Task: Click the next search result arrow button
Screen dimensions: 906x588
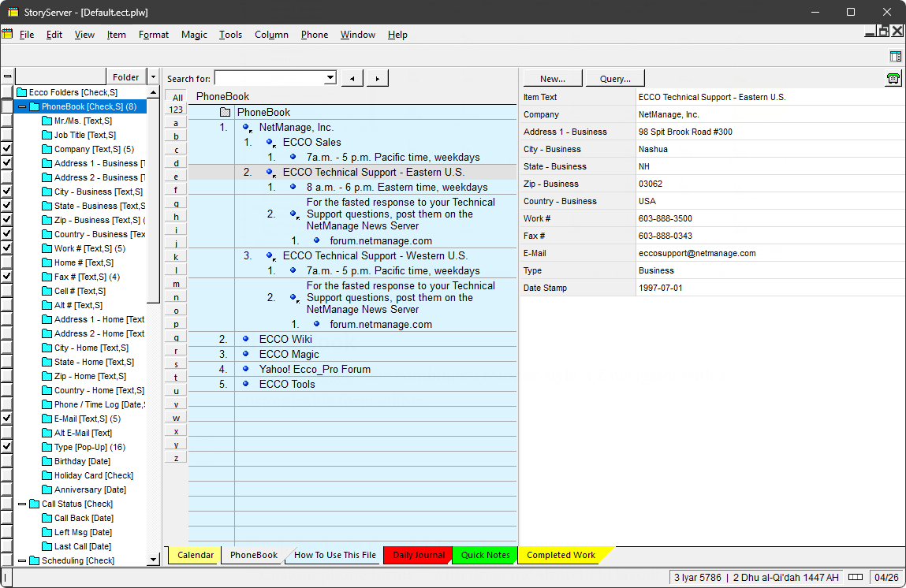Action: (x=378, y=78)
